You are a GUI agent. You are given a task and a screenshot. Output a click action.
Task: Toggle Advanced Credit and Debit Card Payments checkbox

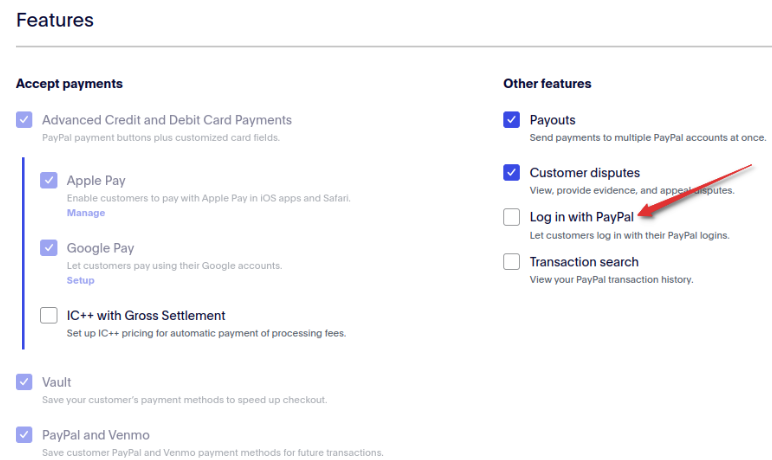(x=24, y=120)
